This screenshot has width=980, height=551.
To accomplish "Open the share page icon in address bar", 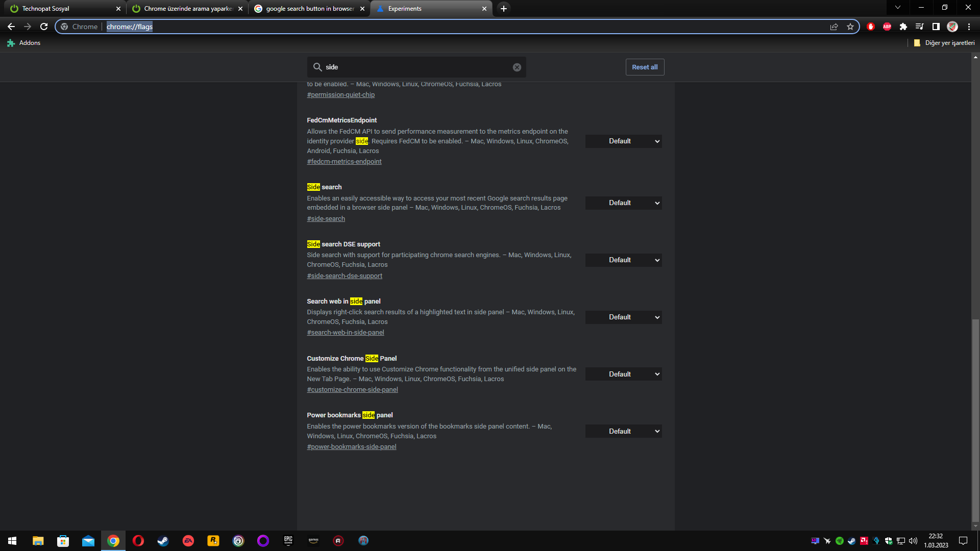I will 834,27.
